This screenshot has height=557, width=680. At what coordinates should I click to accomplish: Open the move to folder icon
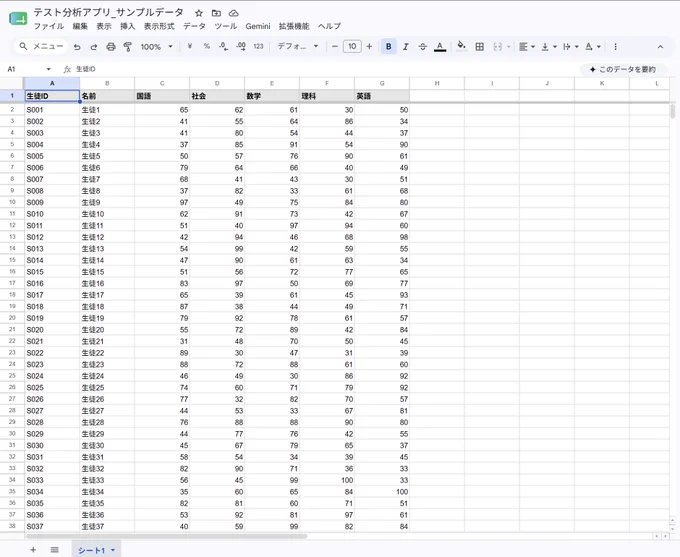coord(216,13)
